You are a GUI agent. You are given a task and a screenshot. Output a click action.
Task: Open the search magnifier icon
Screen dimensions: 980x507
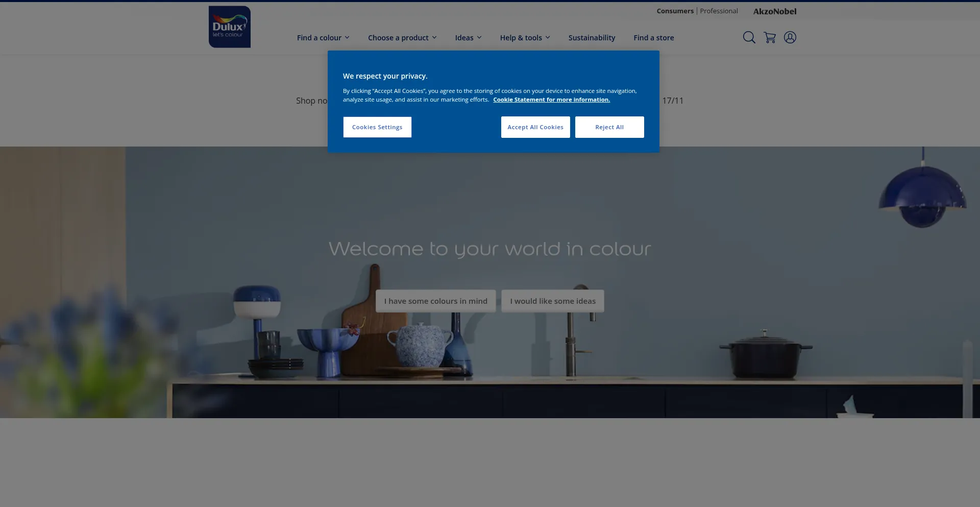coord(749,37)
